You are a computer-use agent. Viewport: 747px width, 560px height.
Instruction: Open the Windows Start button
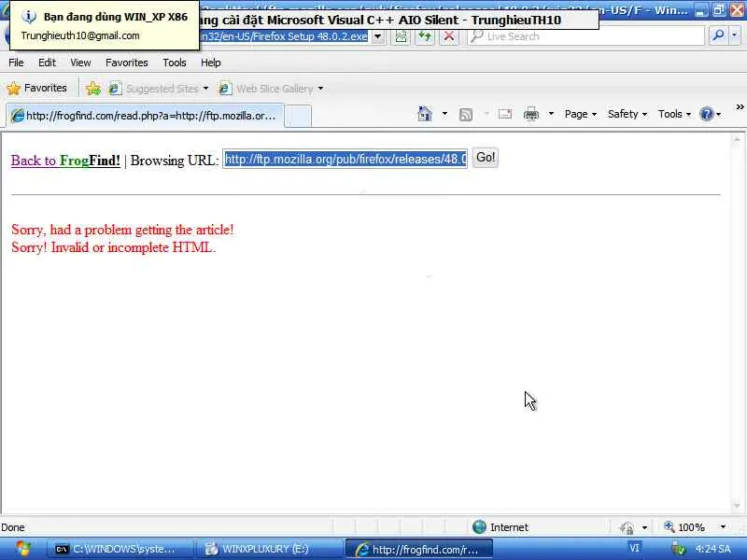pyautogui.click(x=21, y=549)
